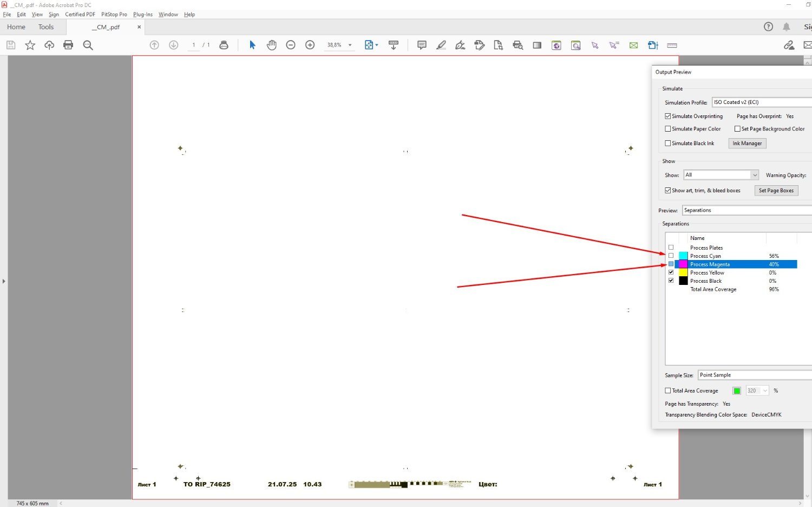Image resolution: width=812 pixels, height=507 pixels.
Task: Uncheck the Process Black separation
Action: pyautogui.click(x=671, y=281)
